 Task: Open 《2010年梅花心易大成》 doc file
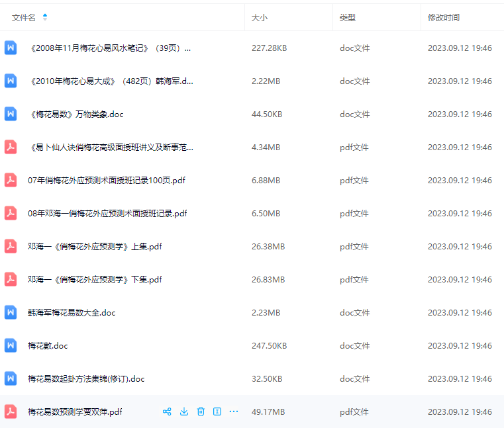(111, 81)
